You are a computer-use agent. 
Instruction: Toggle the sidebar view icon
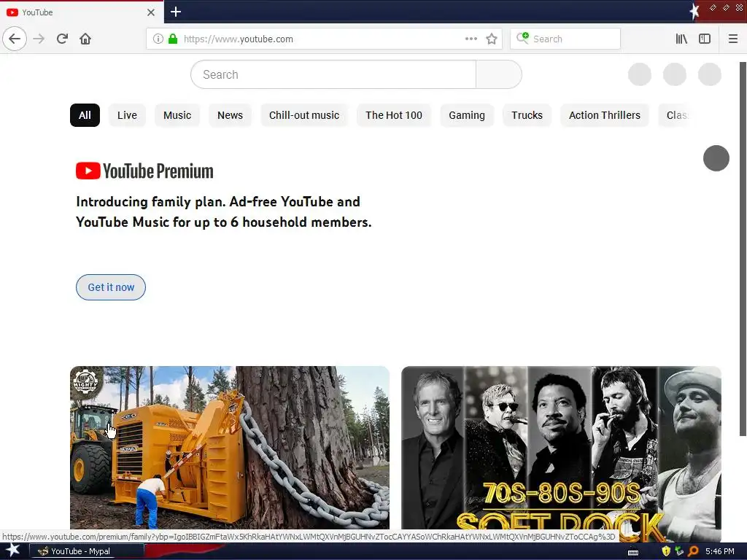705,39
